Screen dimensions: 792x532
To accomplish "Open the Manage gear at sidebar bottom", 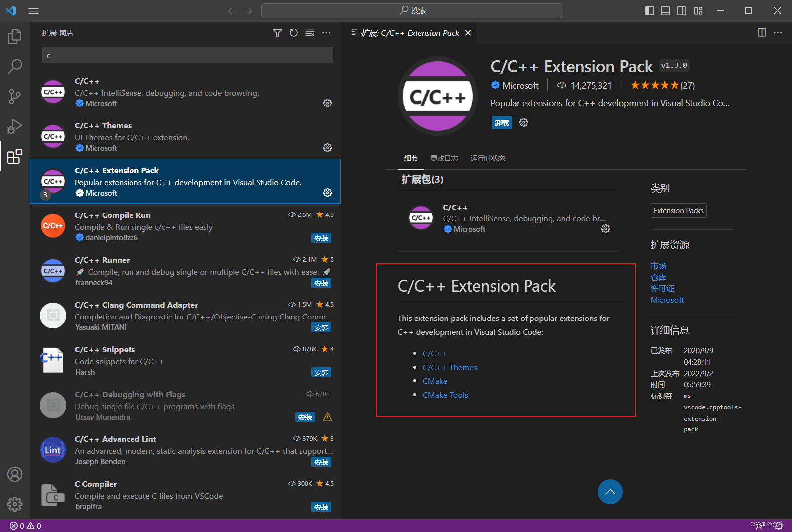I will click(15, 504).
